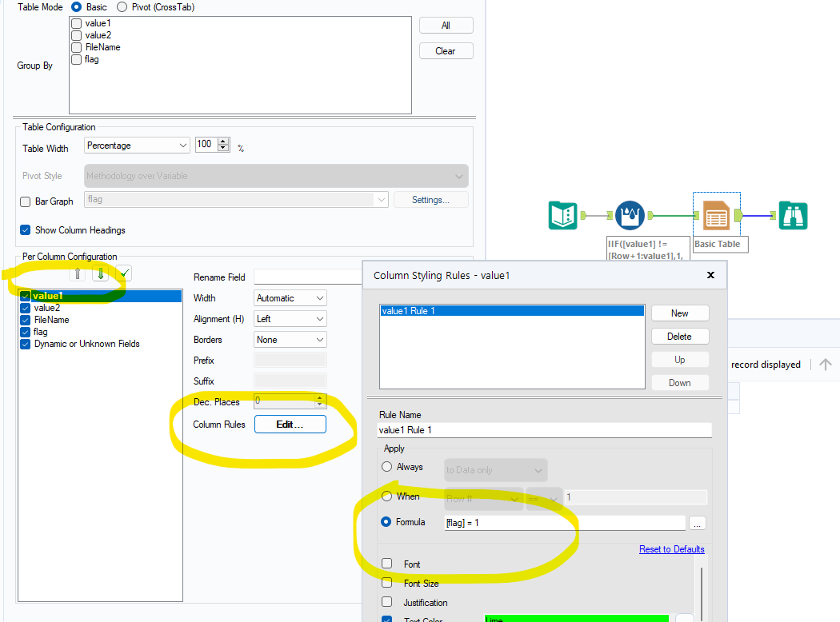Move value1 up using the up arrow icon
The height and width of the screenshot is (622, 840).
click(x=78, y=273)
